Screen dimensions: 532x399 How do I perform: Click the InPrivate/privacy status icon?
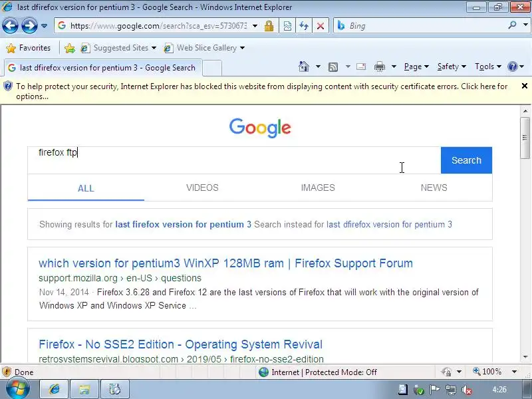pyautogui.click(x=446, y=372)
